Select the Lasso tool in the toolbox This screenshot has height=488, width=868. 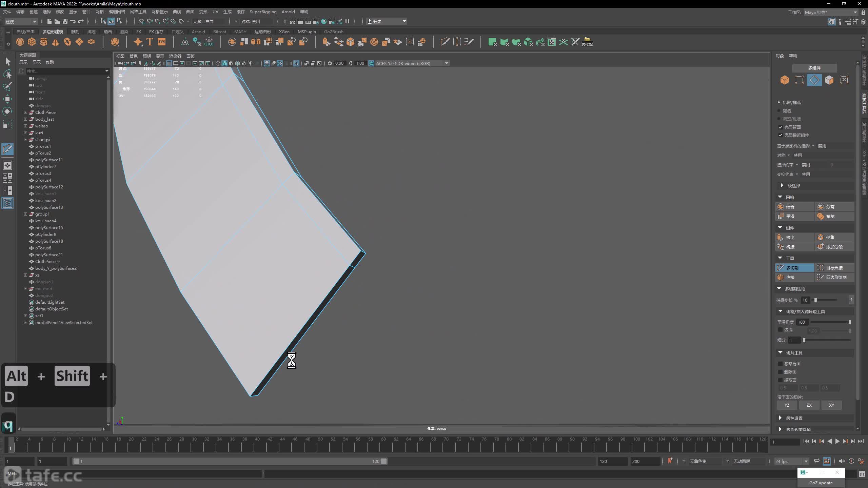coord(7,74)
